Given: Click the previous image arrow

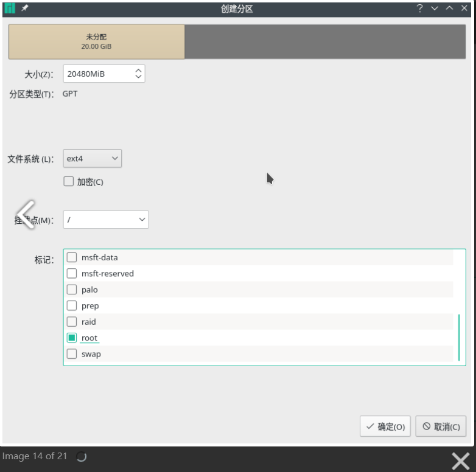Looking at the screenshot, I should point(25,213).
